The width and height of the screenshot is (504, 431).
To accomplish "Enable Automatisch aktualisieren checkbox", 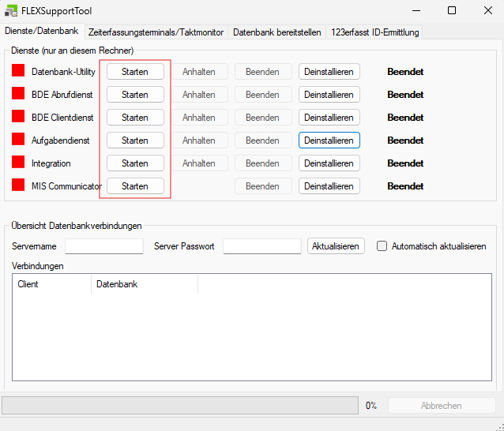I will (382, 246).
